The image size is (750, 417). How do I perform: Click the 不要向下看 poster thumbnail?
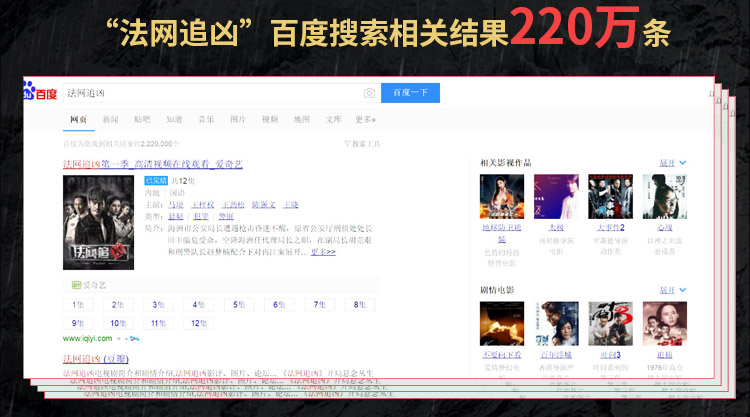[502, 324]
